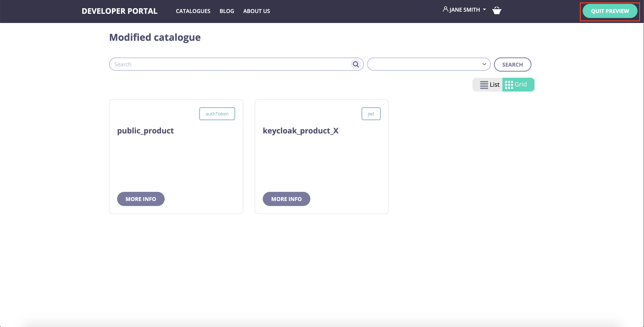The image size is (644, 327).
Task: Click the filter dropdown chevron arrow
Action: click(484, 64)
